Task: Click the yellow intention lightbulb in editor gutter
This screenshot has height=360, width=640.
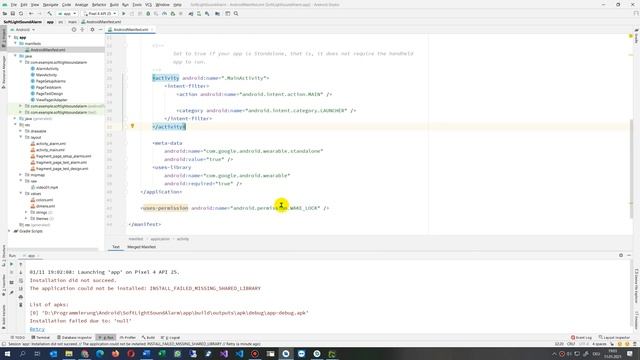Action: click(x=132, y=126)
